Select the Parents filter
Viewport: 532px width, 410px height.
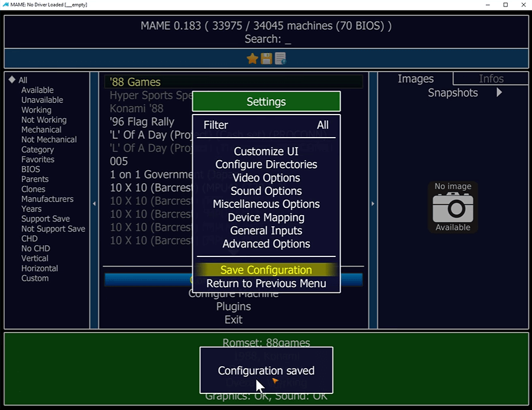[x=35, y=179]
